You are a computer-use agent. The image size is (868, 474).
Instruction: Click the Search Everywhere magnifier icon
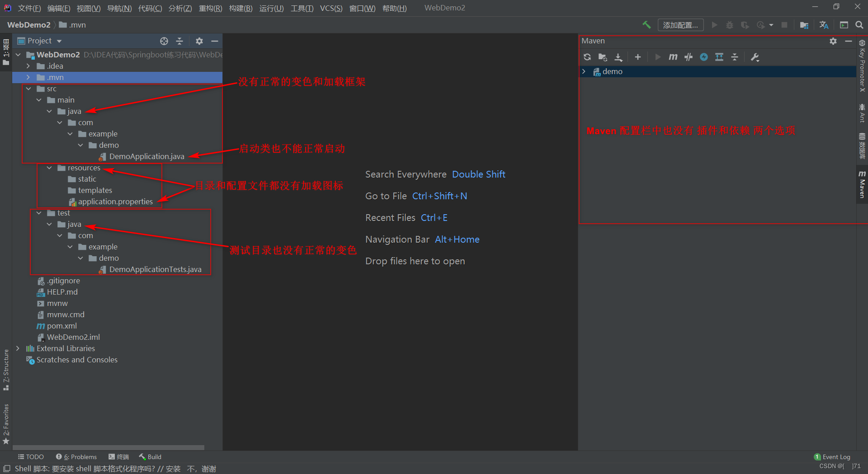click(x=859, y=25)
